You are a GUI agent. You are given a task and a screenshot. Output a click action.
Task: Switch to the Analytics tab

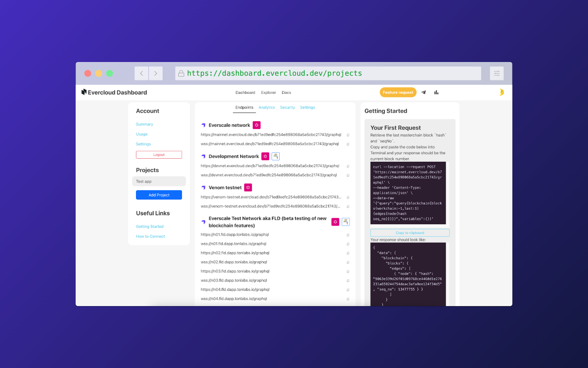[267, 107]
